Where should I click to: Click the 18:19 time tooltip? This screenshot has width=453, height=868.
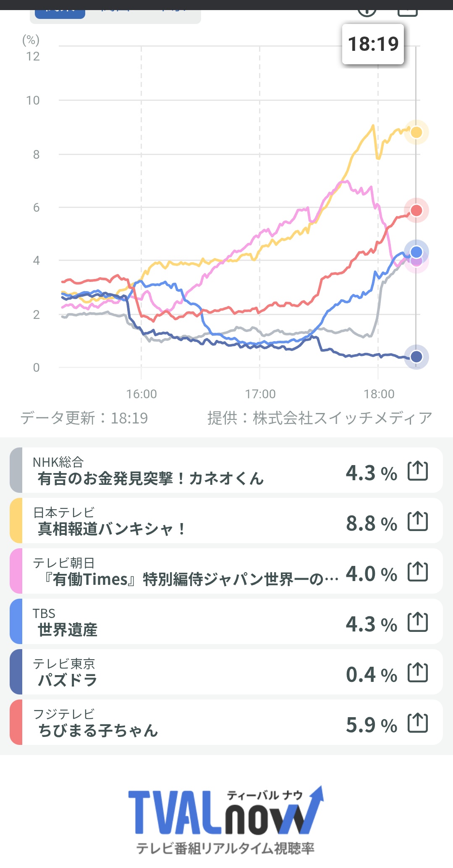coord(373,44)
